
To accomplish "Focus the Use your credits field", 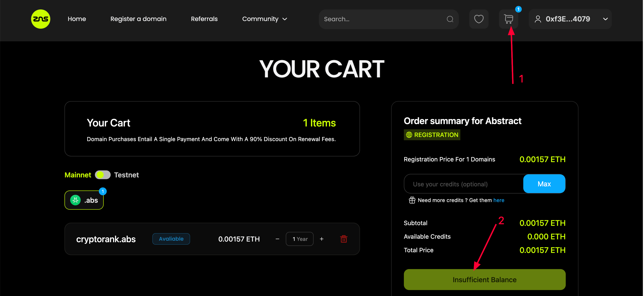I will (463, 184).
